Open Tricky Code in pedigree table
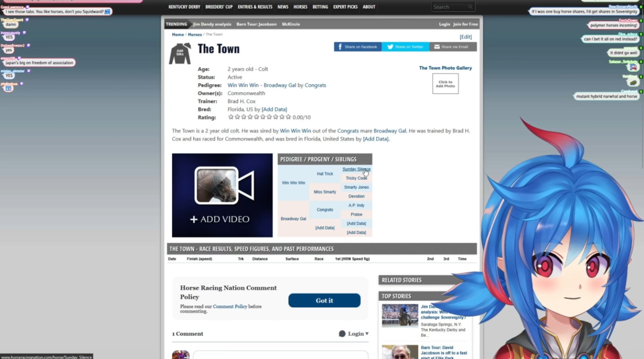The image size is (644, 359). coord(356,178)
